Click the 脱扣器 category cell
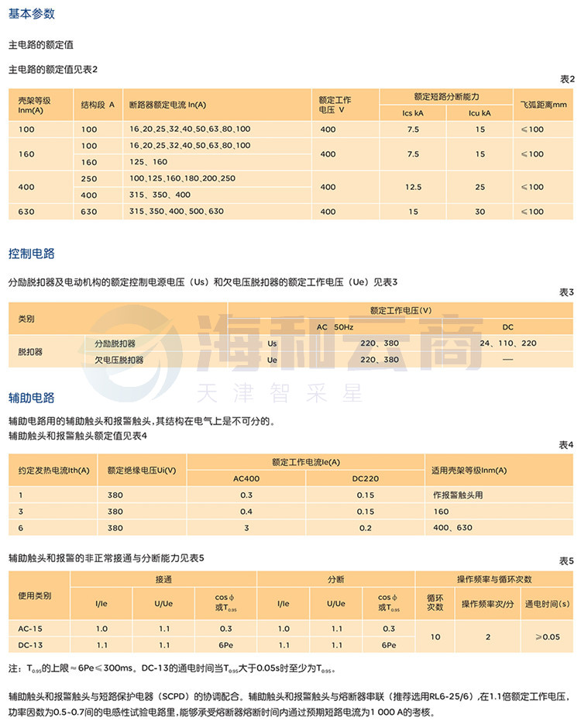 point(30,352)
